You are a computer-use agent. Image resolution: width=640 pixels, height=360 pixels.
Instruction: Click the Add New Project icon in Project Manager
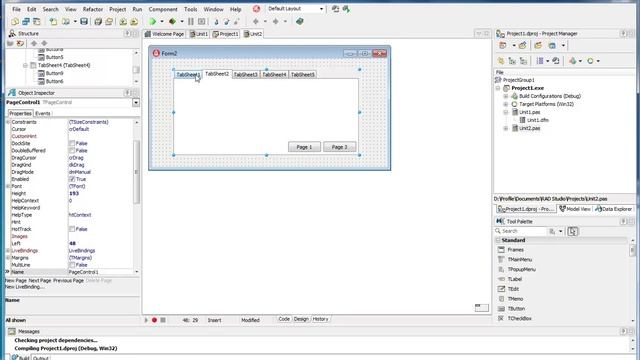pos(503,46)
